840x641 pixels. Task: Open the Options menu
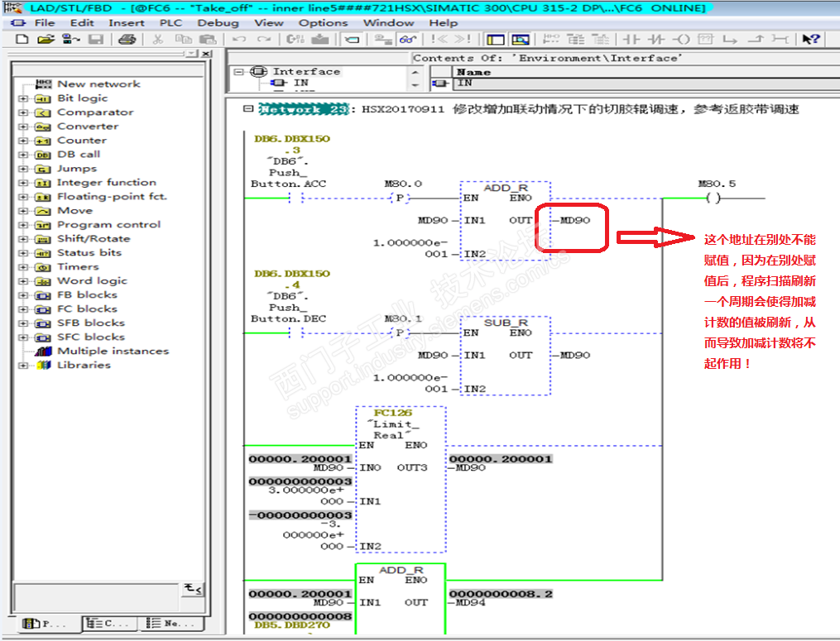pos(323,23)
